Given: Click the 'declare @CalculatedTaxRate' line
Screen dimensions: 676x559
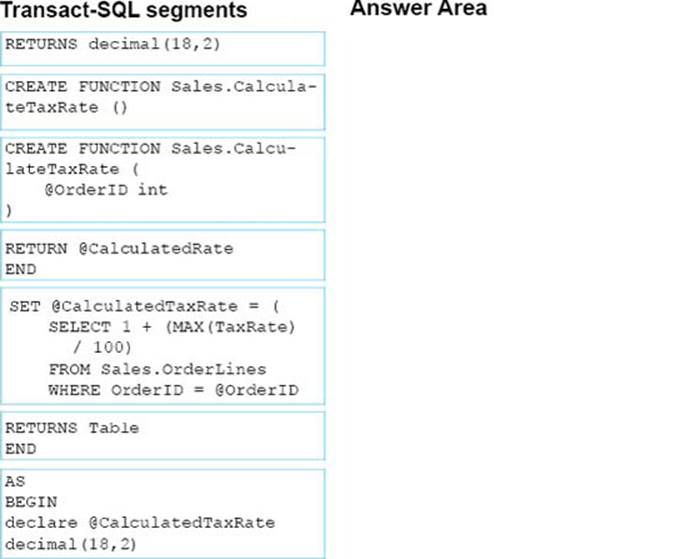Looking at the screenshot, I should point(139,522).
